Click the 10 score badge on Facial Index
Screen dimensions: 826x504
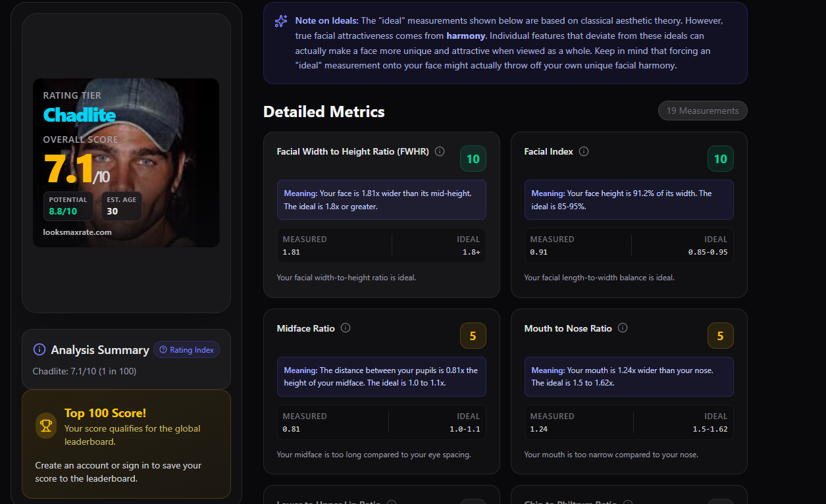click(720, 159)
